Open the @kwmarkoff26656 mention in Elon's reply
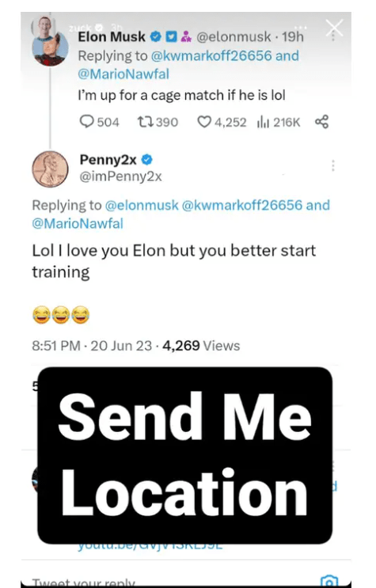Screen dimensions: 376x588 pyautogui.click(x=211, y=55)
